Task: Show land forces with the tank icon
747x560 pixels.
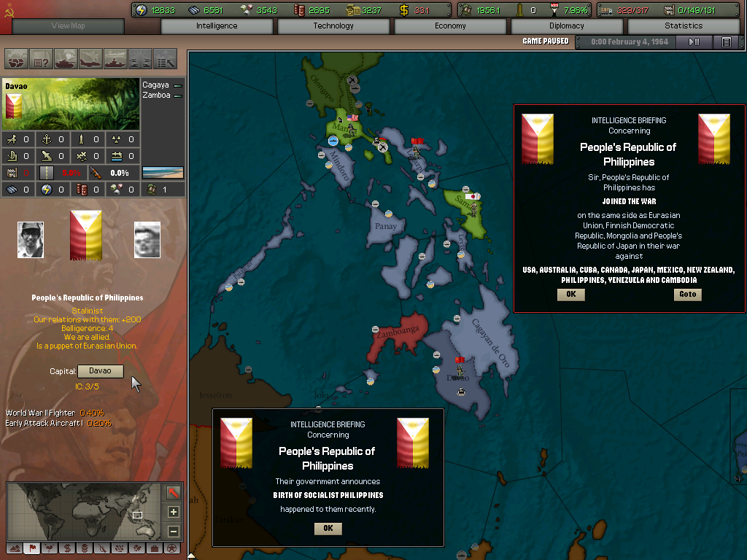Action: (66, 60)
